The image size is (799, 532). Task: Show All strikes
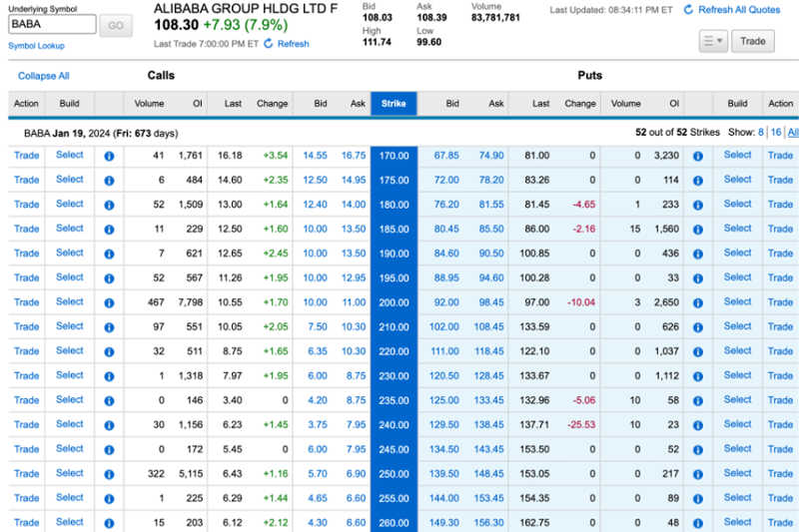pos(793,133)
